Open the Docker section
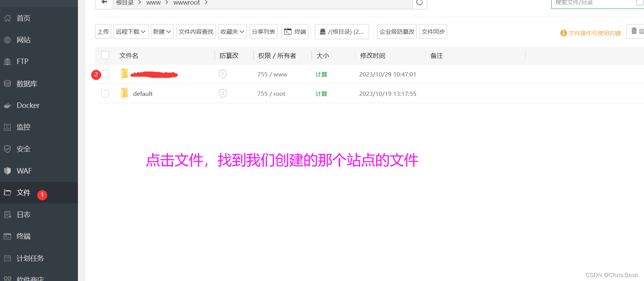The width and height of the screenshot is (644, 281). pos(28,106)
